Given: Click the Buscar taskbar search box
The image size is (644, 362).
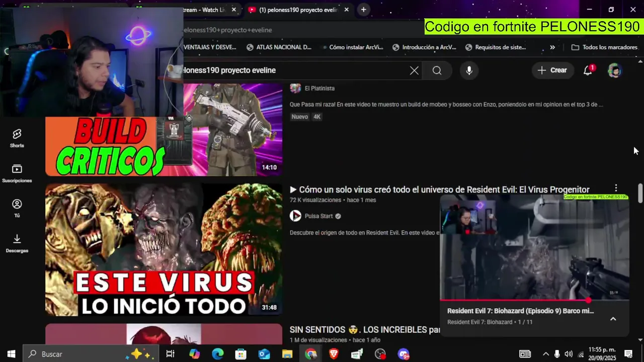Looking at the screenshot, I should (x=91, y=354).
